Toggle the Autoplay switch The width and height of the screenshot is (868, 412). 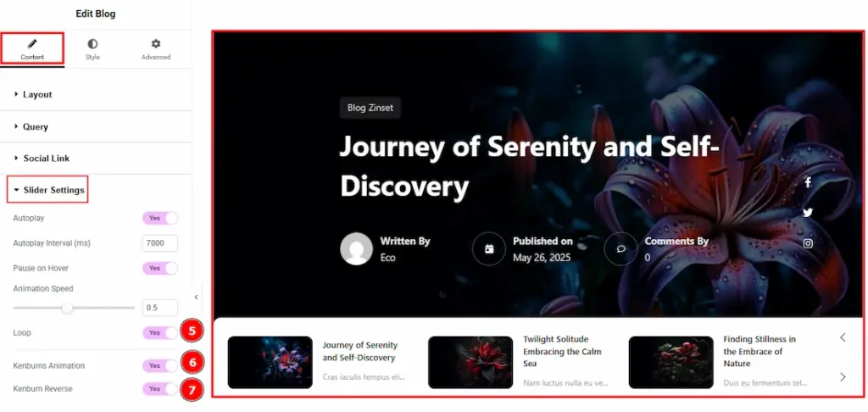point(160,218)
